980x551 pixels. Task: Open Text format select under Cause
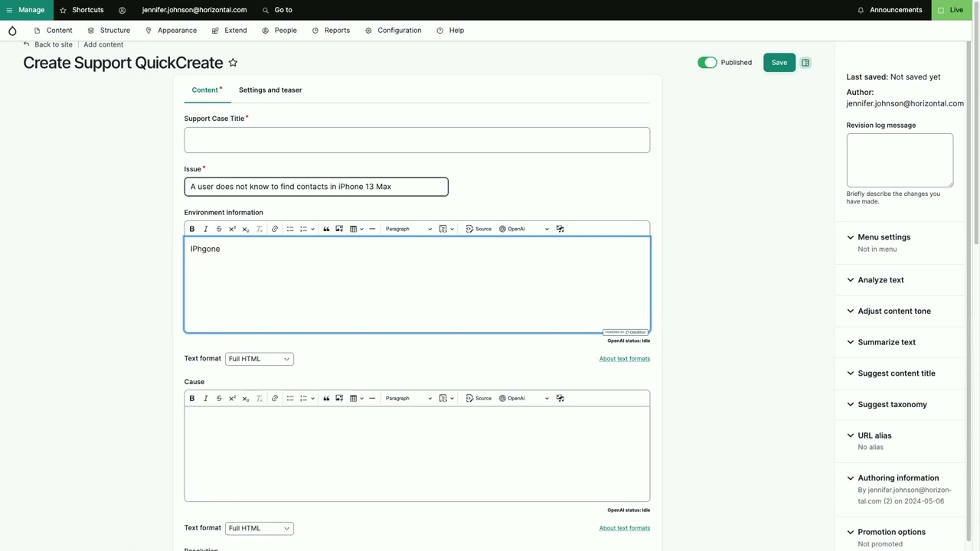[x=259, y=528]
